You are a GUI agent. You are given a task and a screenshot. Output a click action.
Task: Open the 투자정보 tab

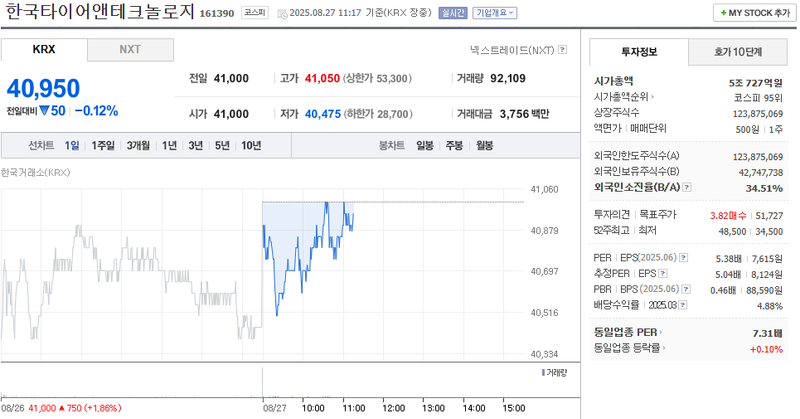point(639,52)
